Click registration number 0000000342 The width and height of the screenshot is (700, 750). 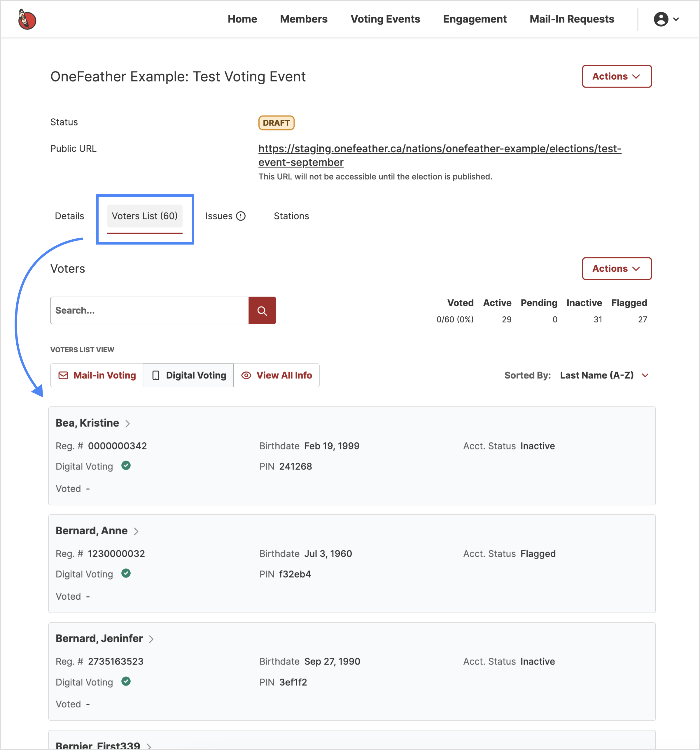117,446
